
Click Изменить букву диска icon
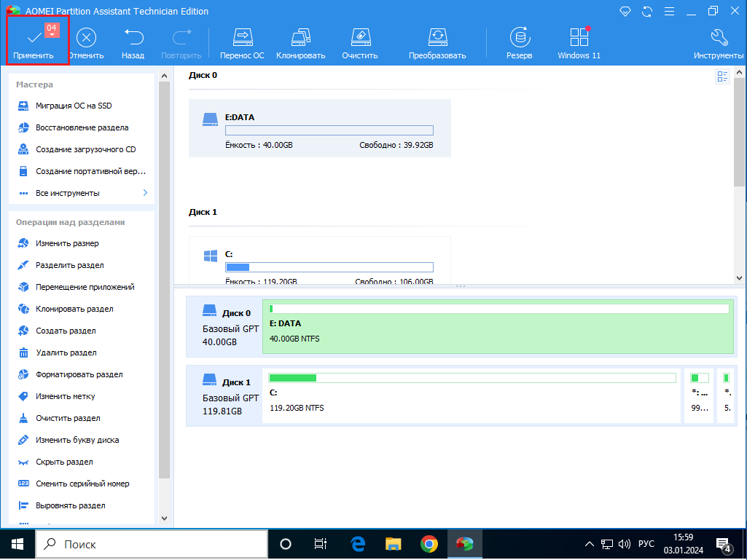[x=23, y=440]
